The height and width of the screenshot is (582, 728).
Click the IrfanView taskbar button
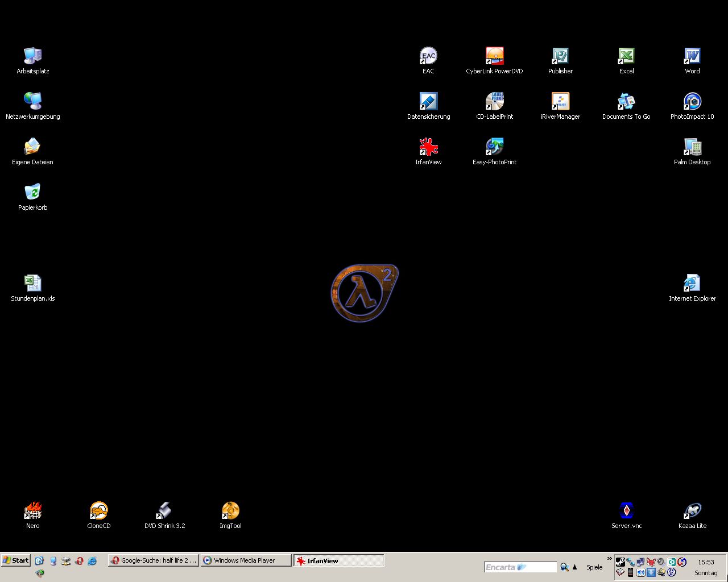coord(338,561)
